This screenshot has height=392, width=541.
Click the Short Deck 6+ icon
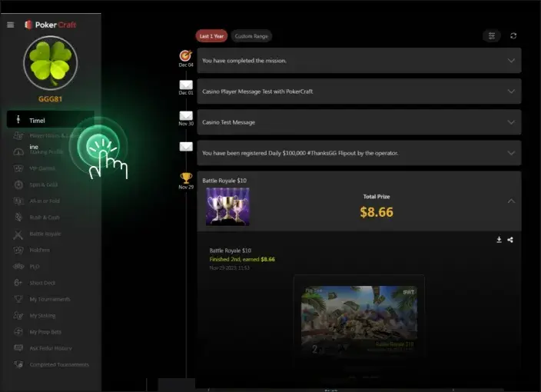(18, 283)
